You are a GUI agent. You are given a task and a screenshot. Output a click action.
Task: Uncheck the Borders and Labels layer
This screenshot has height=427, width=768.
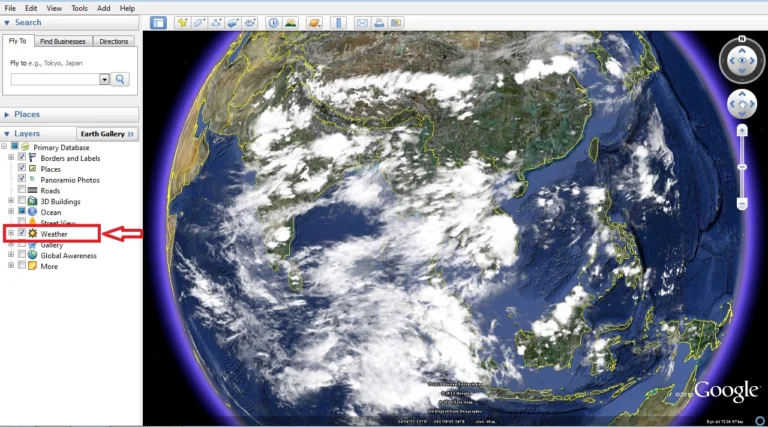[x=22, y=157]
